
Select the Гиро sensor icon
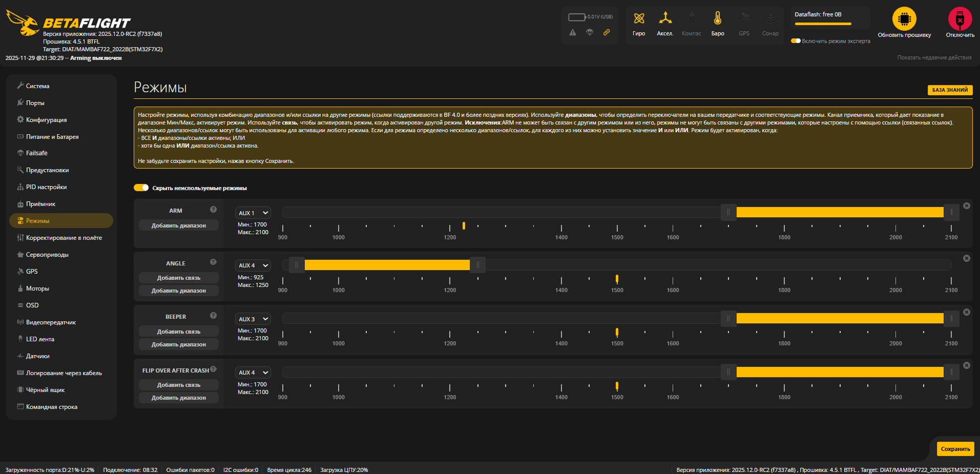click(639, 19)
